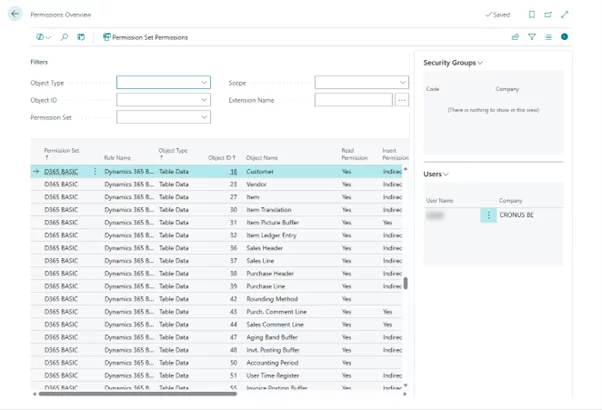Image resolution: width=602 pixels, height=410 pixels.
Task: Click the expand to full-screen arrows icon
Action: pyautogui.click(x=565, y=15)
